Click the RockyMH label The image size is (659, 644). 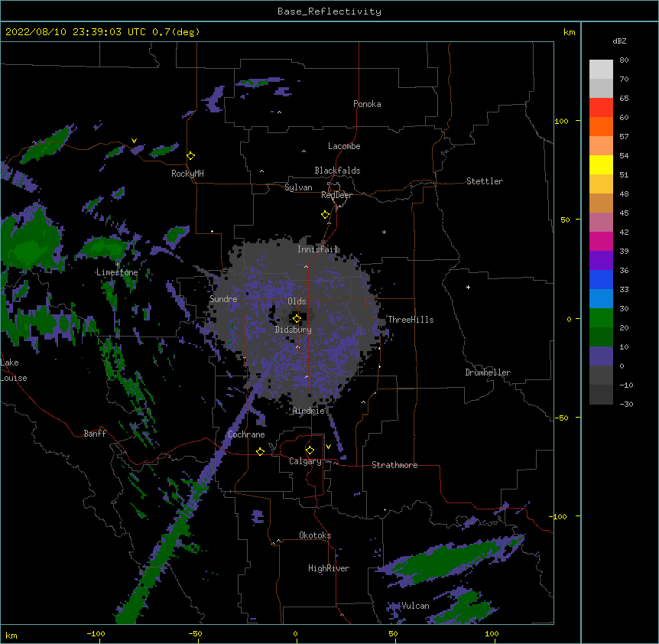click(187, 174)
